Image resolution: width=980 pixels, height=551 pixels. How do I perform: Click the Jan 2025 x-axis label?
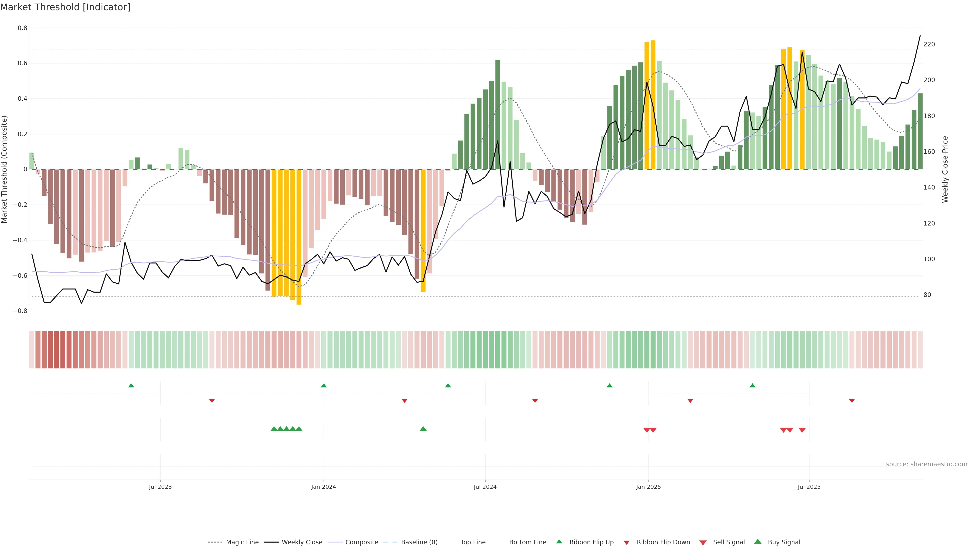[x=648, y=487]
